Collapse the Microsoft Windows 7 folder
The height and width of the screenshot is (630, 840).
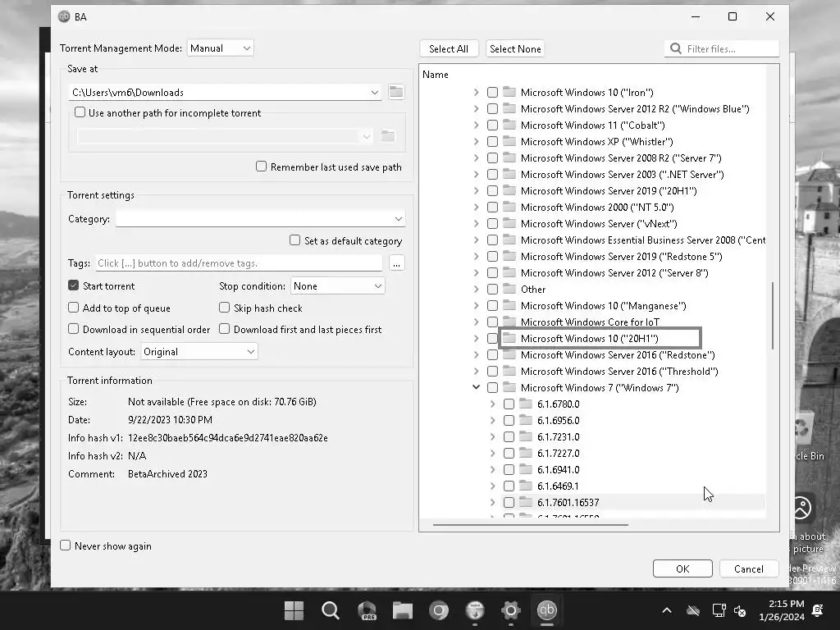[476, 387]
